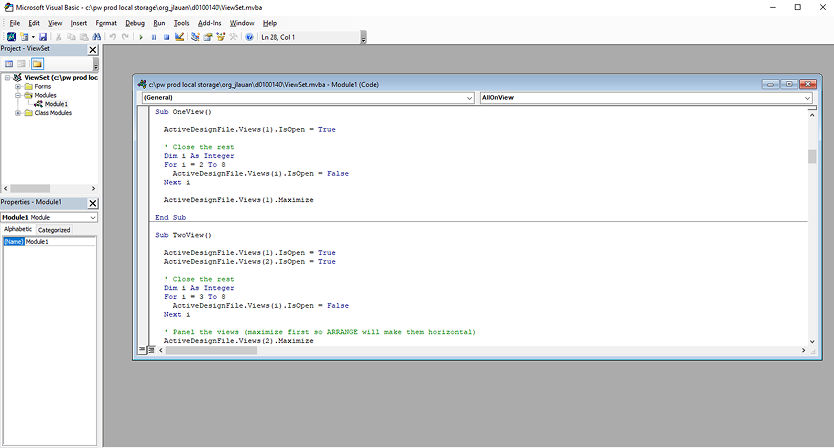Click the Help question mark icon
Viewport: 834px width, 448px height.
coord(249,37)
